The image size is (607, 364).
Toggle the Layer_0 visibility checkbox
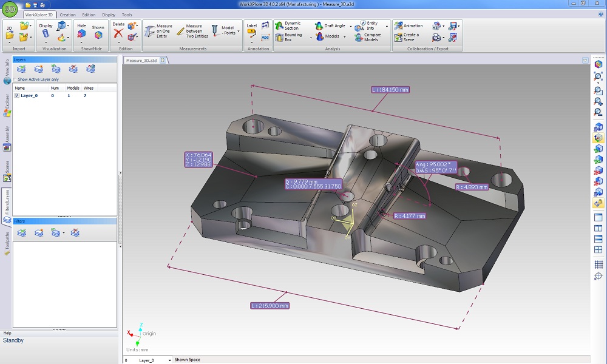point(17,96)
